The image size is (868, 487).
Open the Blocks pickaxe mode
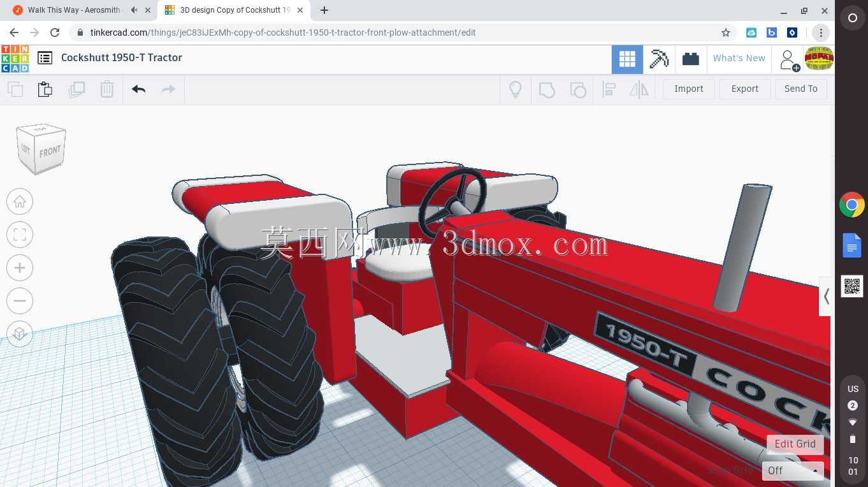[658, 59]
